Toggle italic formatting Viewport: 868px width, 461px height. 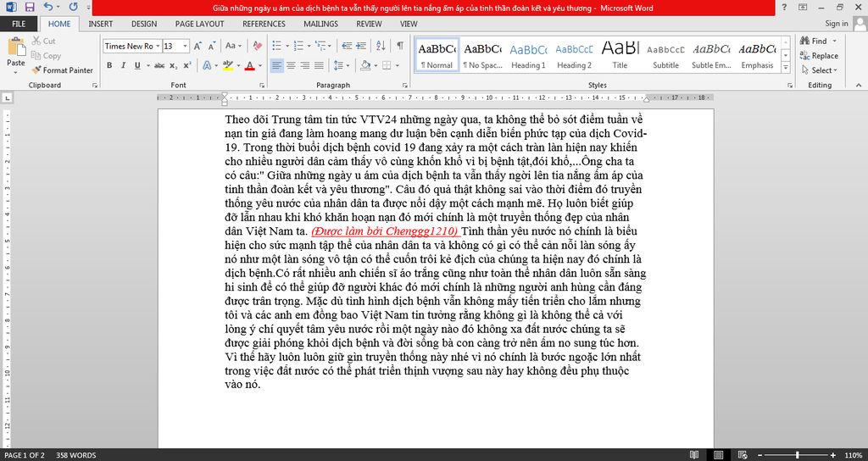click(x=123, y=65)
